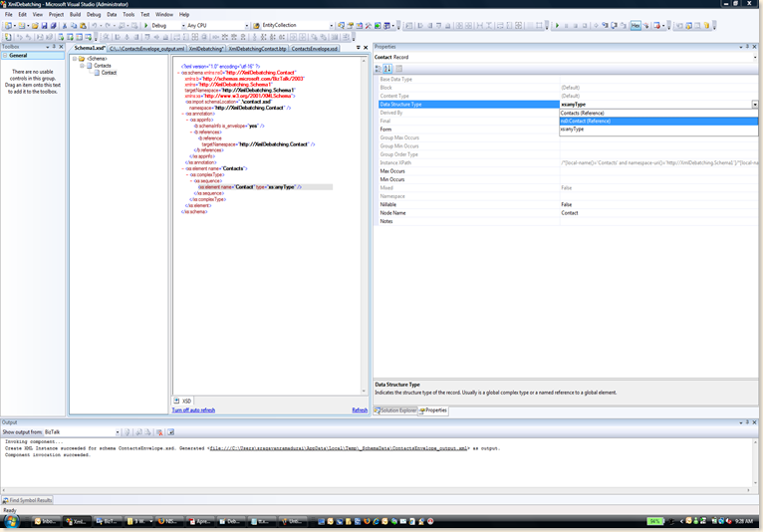Toggle word wrap icon in Output panel
Screen dimensions: 763x532
click(x=170, y=432)
